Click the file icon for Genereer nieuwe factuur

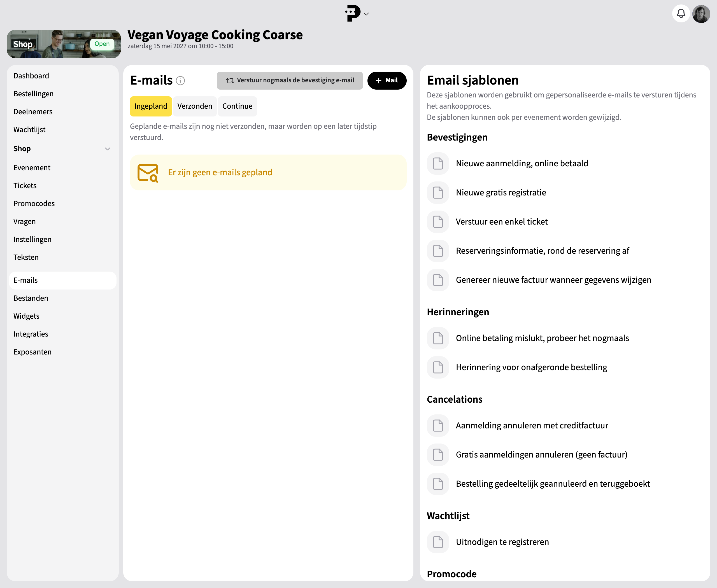click(438, 280)
